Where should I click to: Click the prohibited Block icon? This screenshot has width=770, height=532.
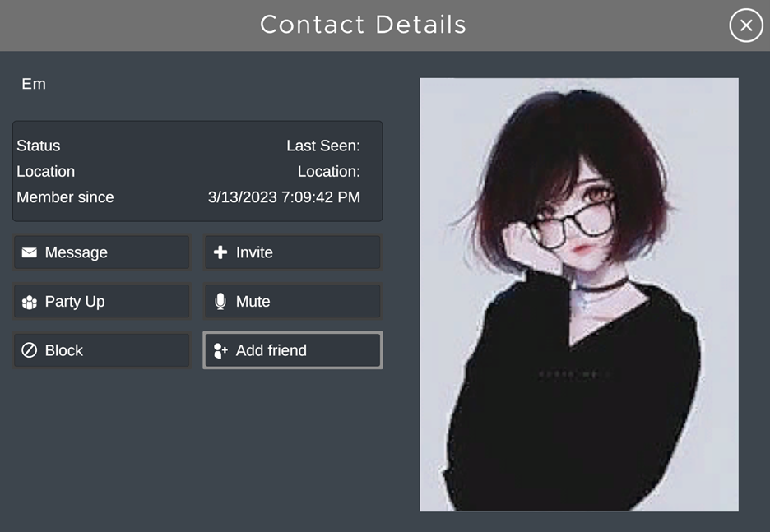click(x=30, y=350)
